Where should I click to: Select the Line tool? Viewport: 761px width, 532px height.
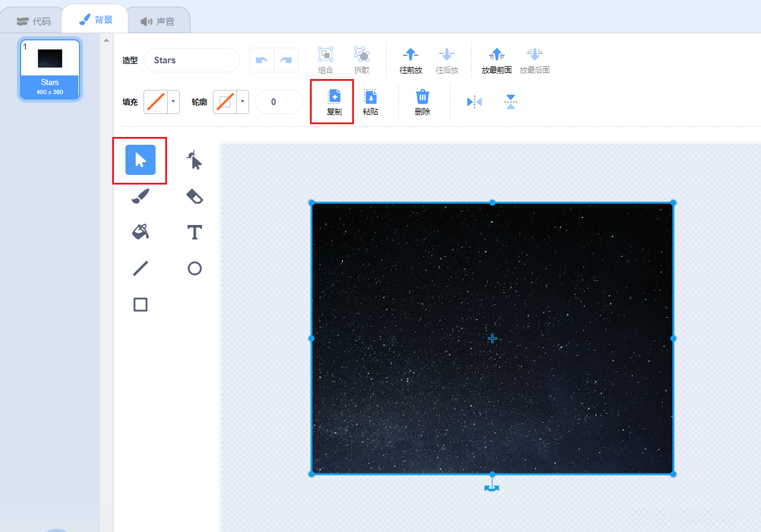pyautogui.click(x=141, y=268)
